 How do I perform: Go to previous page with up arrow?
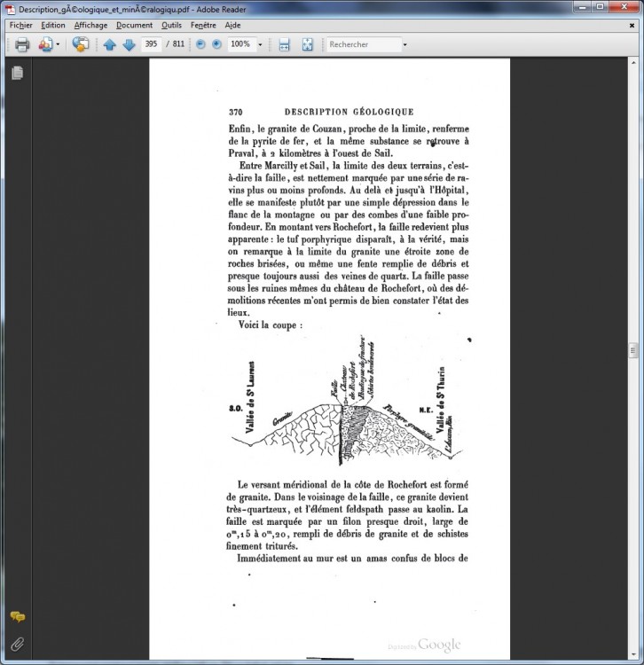(110, 44)
